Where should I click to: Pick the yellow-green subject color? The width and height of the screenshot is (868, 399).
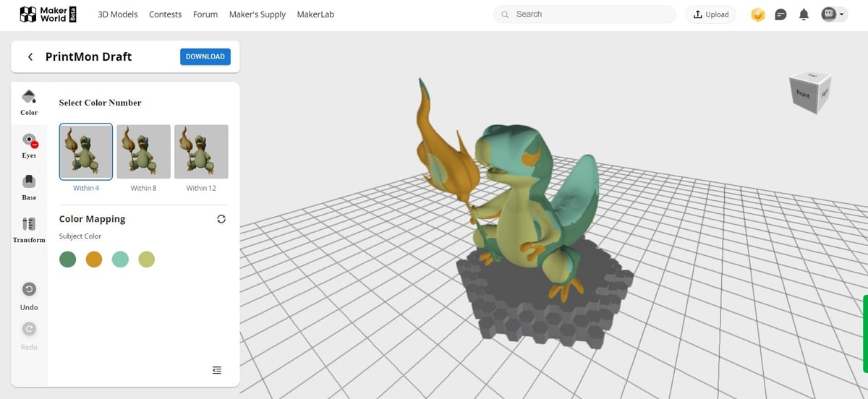pyautogui.click(x=147, y=259)
